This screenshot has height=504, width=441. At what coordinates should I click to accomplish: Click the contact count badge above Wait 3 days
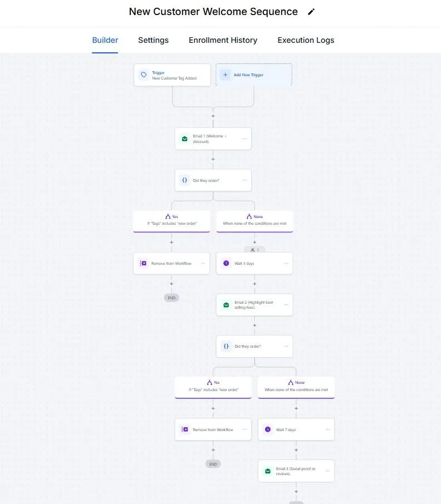click(x=254, y=250)
